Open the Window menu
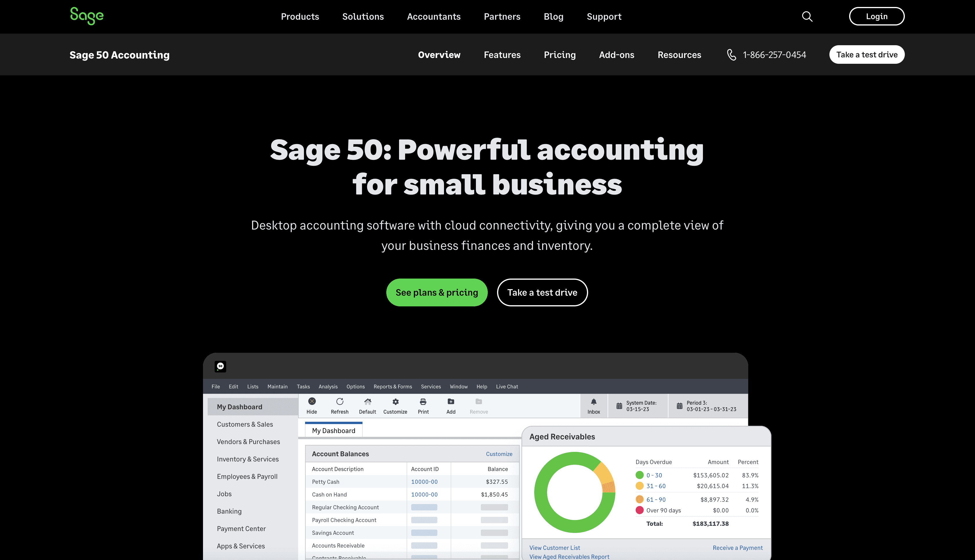The width and height of the screenshot is (975, 560). tap(458, 387)
